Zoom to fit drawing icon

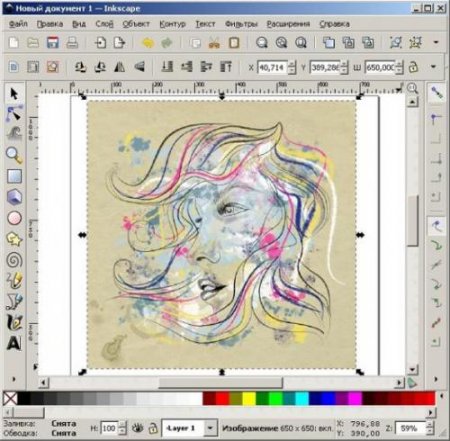pos(281,43)
